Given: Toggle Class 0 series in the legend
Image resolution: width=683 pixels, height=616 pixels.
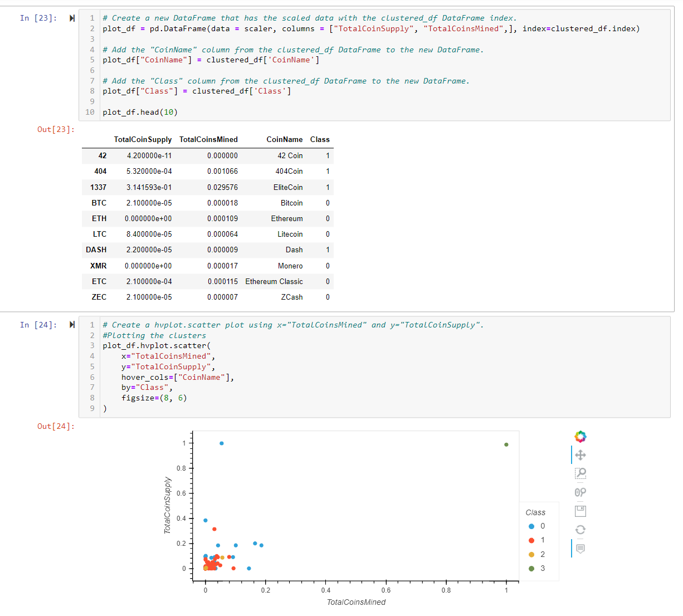Looking at the screenshot, I should tap(537, 526).
